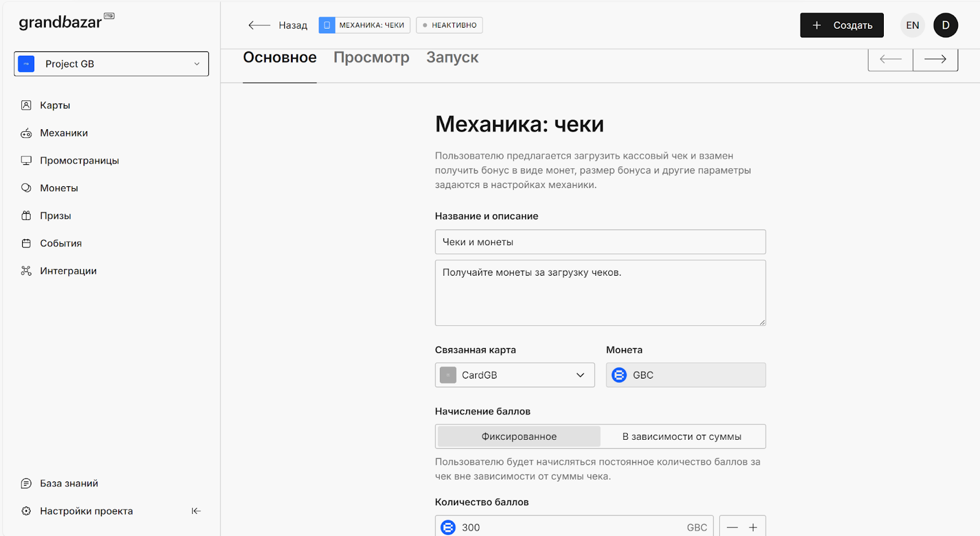This screenshot has height=536, width=980.
Task: Open the Призы section
Action: click(46, 216)
